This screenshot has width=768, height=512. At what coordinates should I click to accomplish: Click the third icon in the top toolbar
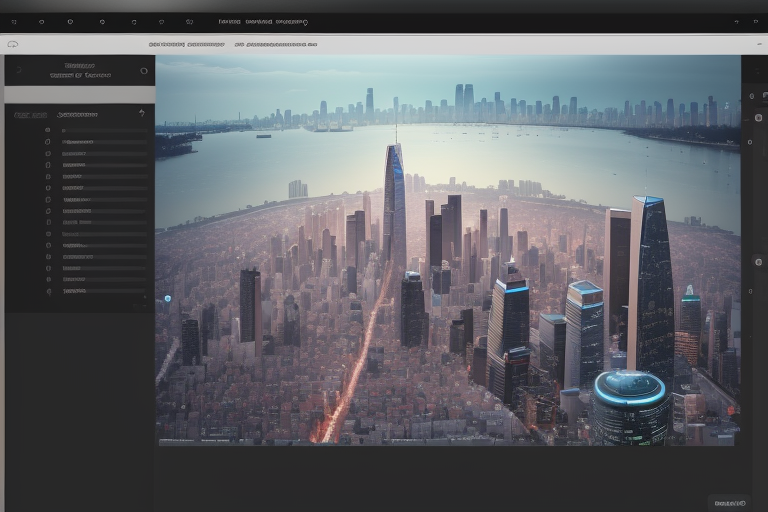coord(70,21)
